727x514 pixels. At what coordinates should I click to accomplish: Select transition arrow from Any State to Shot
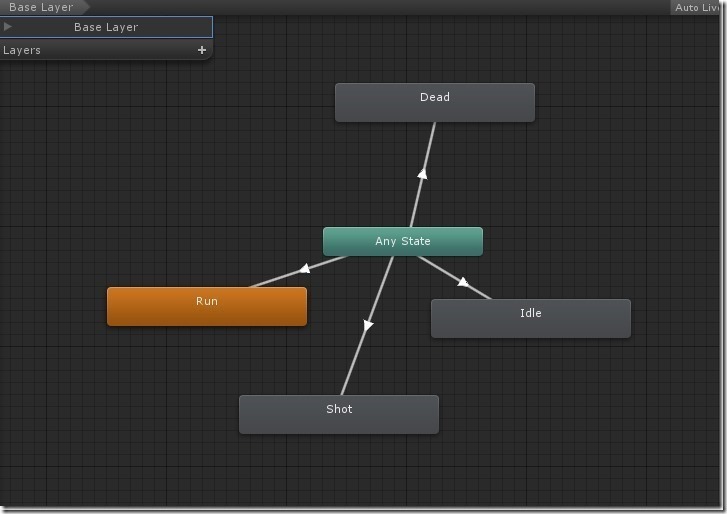(x=368, y=325)
